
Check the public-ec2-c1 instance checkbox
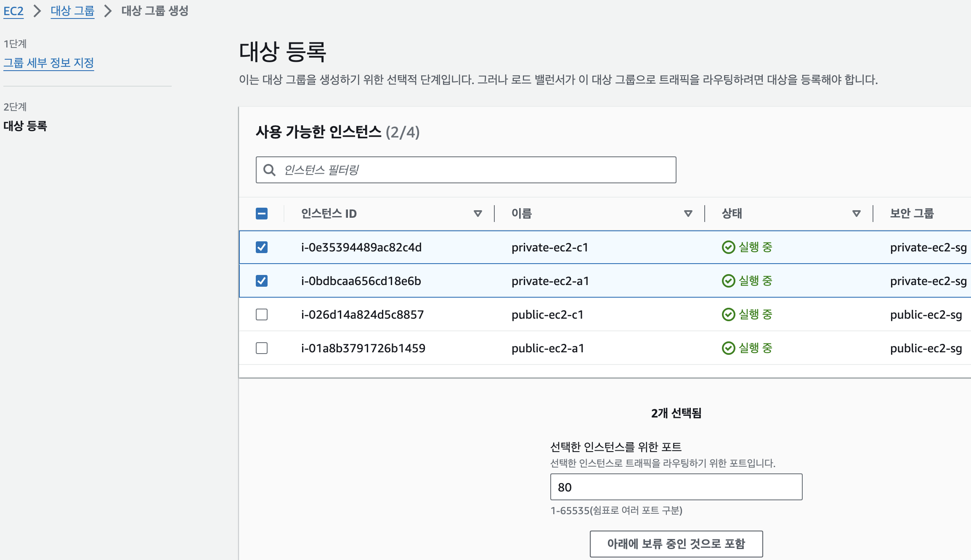[262, 314]
